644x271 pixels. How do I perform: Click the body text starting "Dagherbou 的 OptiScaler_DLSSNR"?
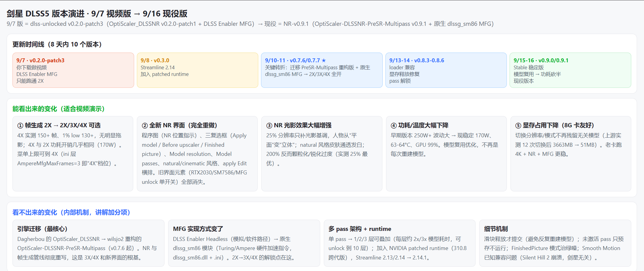click(87, 248)
